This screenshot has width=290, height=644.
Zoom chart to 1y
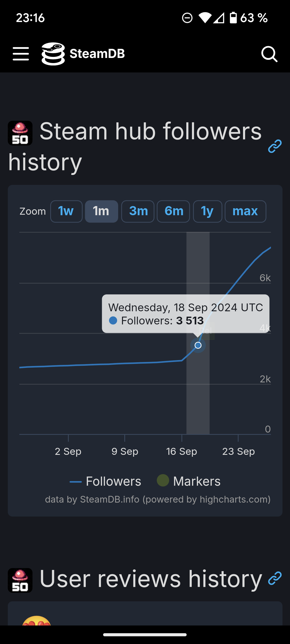click(x=207, y=211)
